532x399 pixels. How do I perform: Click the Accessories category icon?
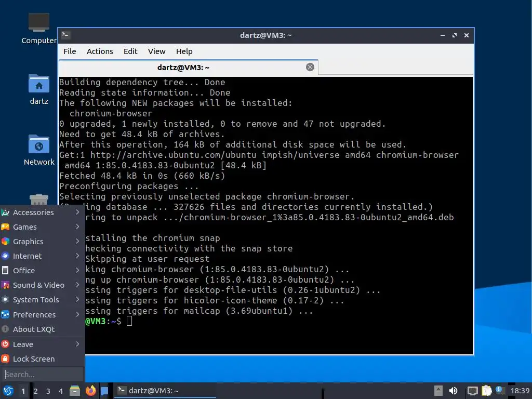[x=5, y=212]
